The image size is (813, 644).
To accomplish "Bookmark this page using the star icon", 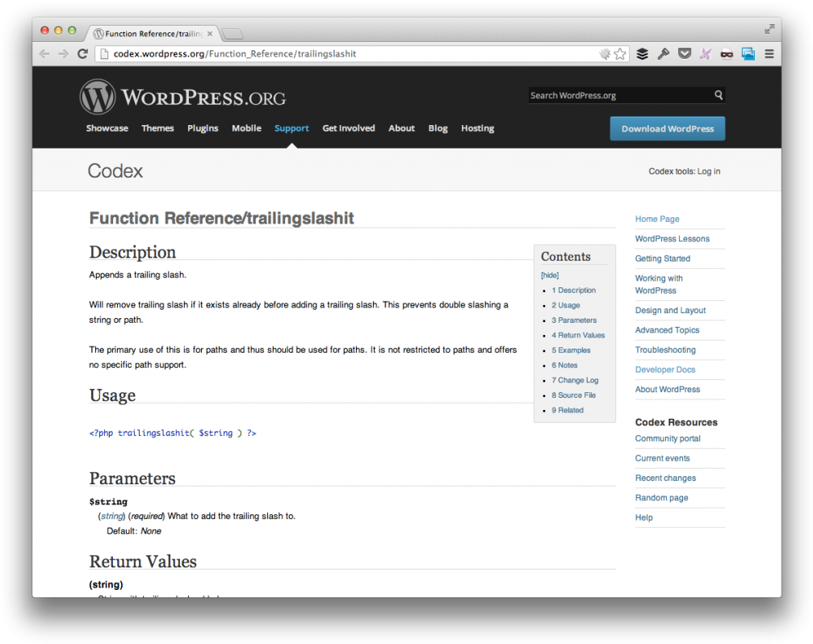I will 619,53.
